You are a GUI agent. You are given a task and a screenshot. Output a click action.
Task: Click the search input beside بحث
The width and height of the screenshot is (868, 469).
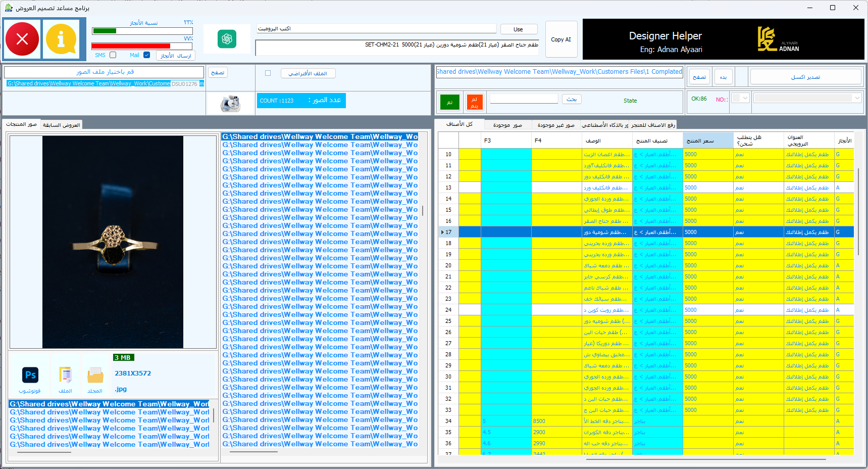(524, 99)
